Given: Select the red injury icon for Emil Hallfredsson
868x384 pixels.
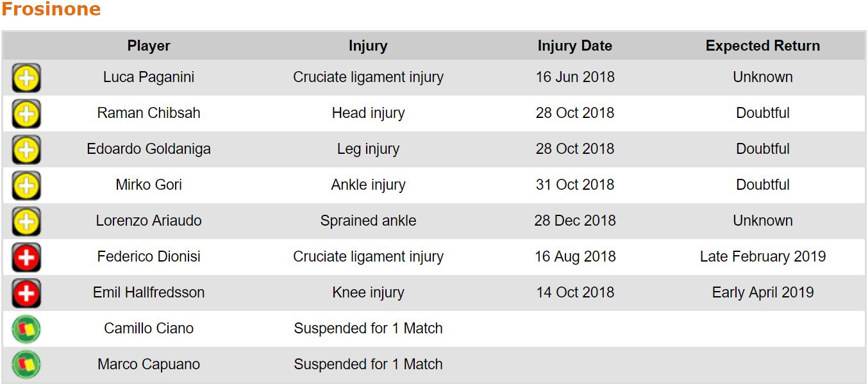Looking at the screenshot, I should coord(26,294).
